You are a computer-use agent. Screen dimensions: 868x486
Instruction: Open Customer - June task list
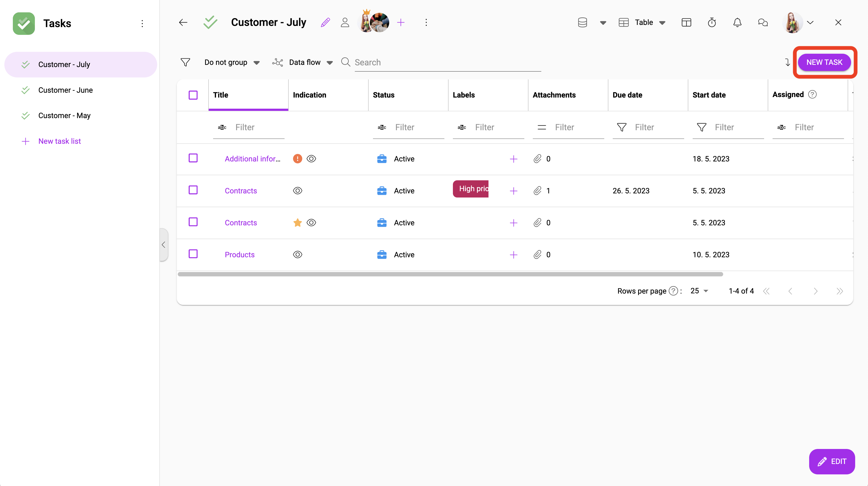pyautogui.click(x=81, y=90)
